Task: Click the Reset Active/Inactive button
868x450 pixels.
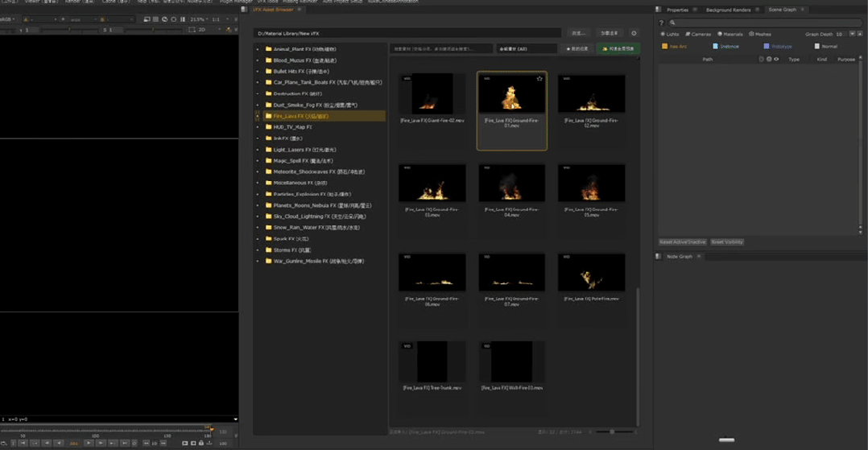Action: (x=683, y=242)
